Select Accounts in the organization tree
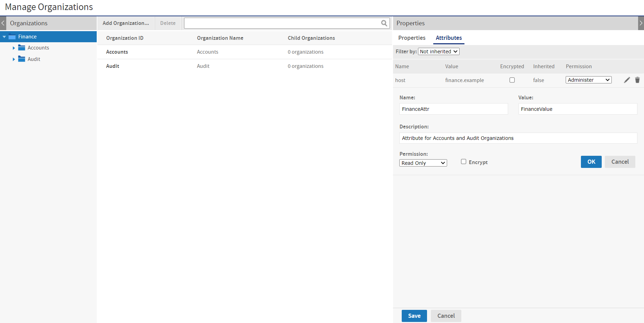This screenshot has height=323, width=644. (38, 48)
